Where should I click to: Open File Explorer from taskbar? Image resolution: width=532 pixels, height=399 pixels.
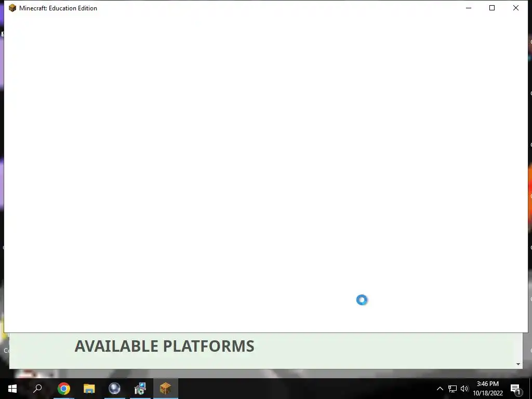click(89, 389)
